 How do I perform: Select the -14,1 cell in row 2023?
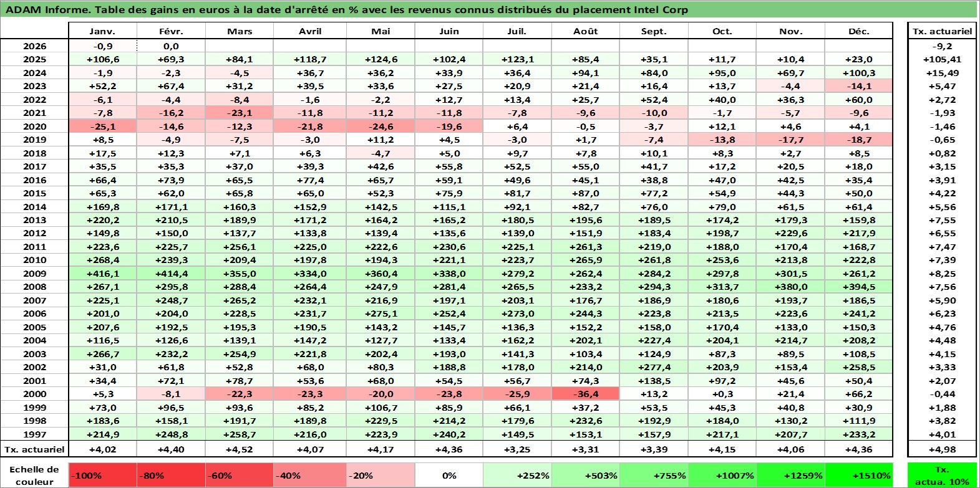pyautogui.click(x=859, y=86)
